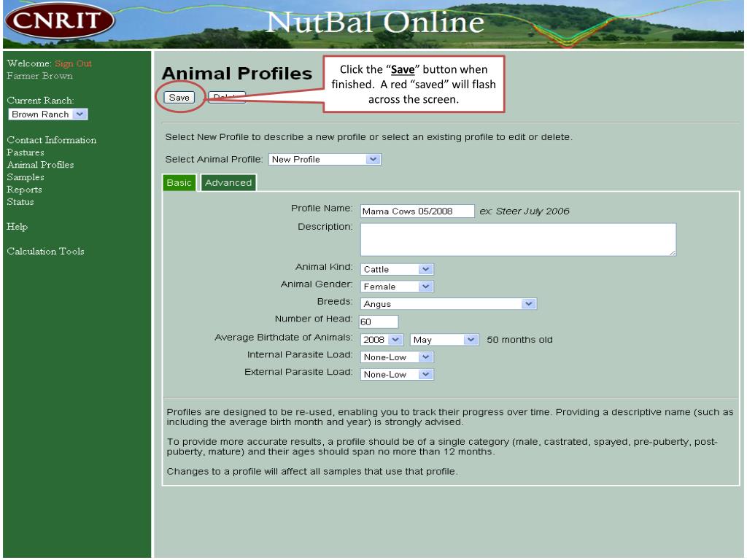Click the '50 months old' text
This screenshot has height=560, width=747.
click(x=519, y=340)
